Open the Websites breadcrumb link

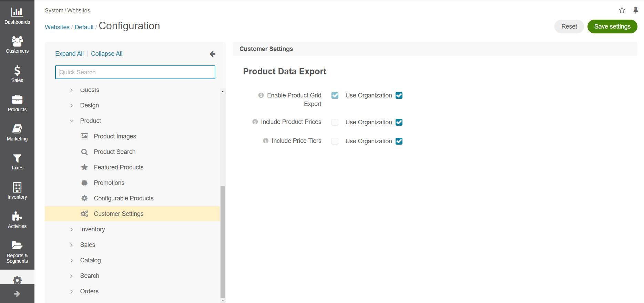[x=57, y=27]
